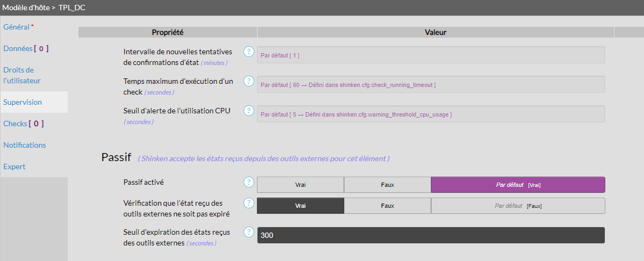Go to the Checks tab
The height and width of the screenshot is (261, 644).
(23, 124)
